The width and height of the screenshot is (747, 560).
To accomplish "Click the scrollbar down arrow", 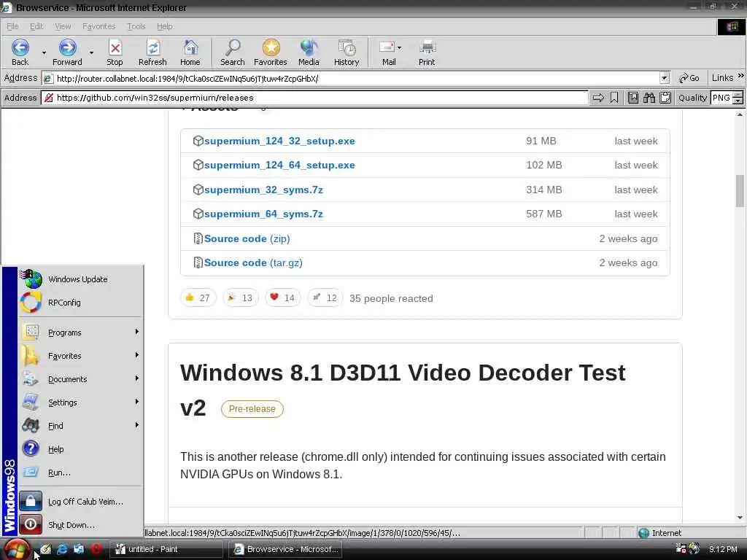I will click(740, 517).
